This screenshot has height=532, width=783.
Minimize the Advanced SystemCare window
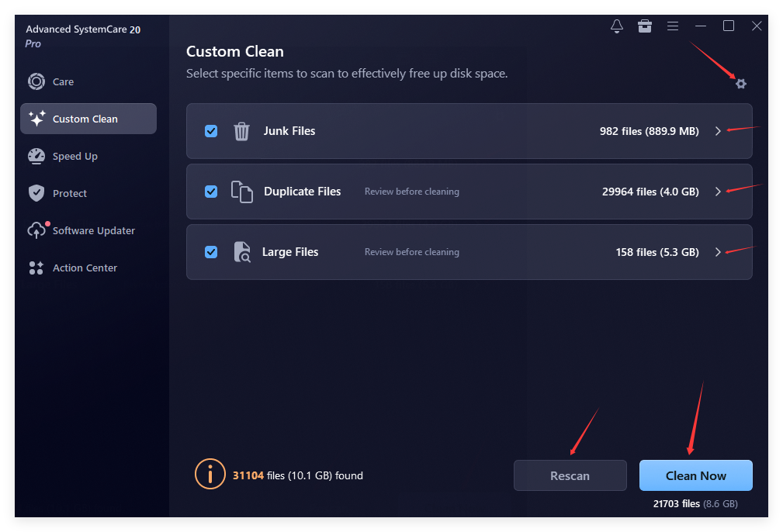coord(701,26)
